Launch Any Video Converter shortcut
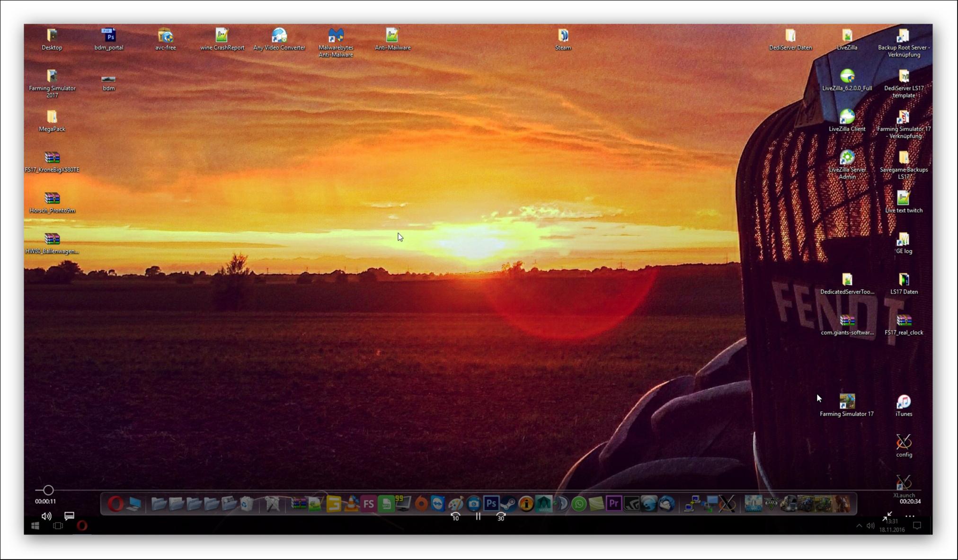This screenshot has width=958, height=560. (x=279, y=39)
